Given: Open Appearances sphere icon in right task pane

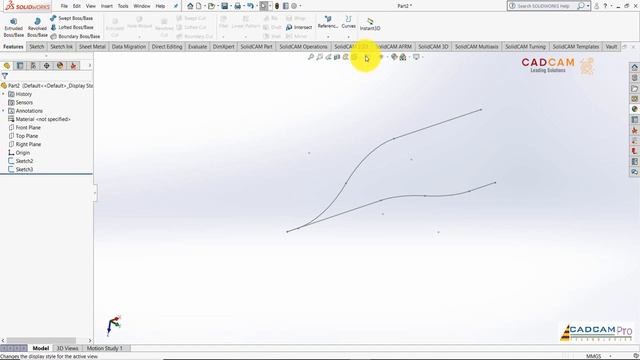Looking at the screenshot, I should [634, 109].
